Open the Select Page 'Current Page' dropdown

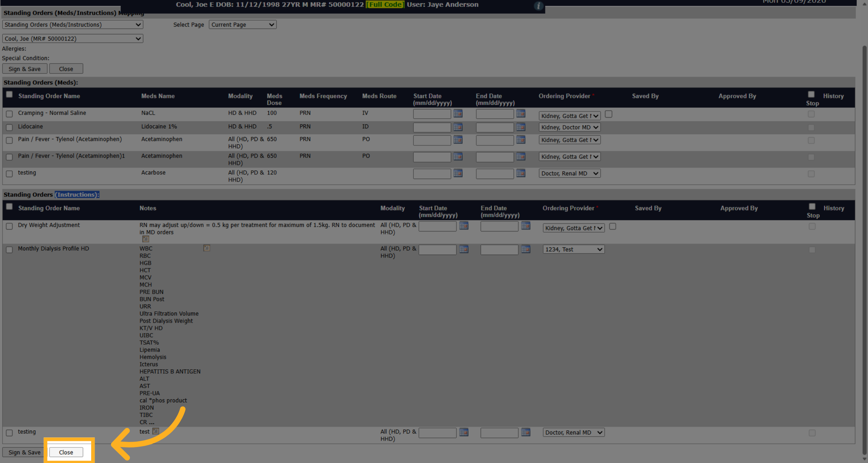pos(243,25)
